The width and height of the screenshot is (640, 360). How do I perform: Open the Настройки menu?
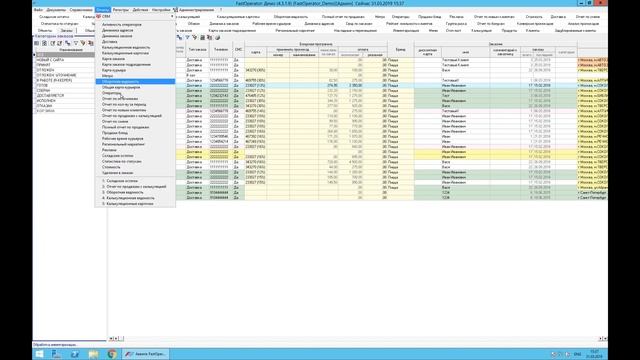161,10
